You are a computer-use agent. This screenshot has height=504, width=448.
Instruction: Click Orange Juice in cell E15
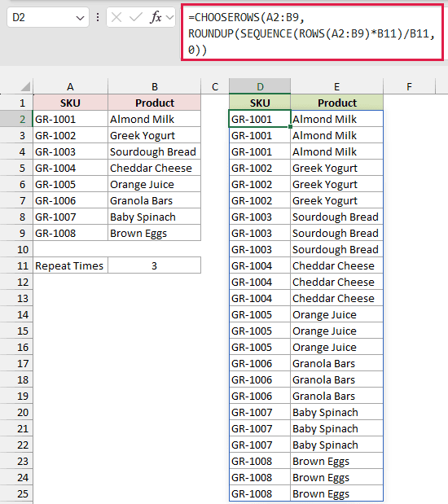[x=336, y=331]
